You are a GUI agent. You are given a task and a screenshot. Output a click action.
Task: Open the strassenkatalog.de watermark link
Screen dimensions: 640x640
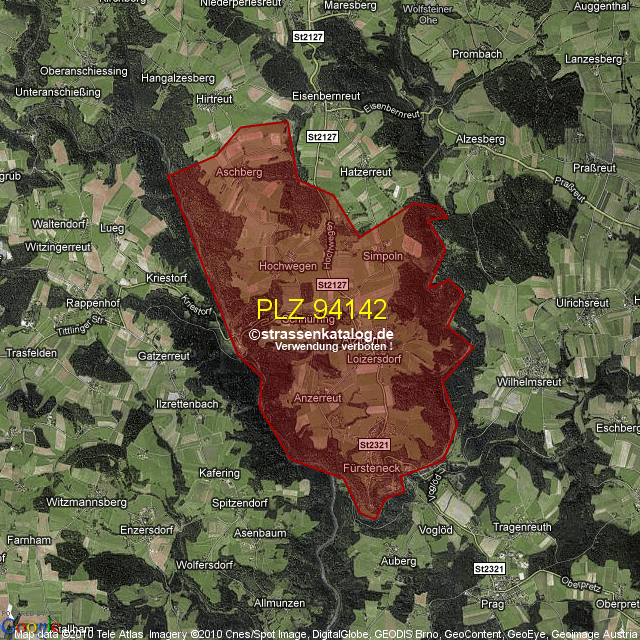pyautogui.click(x=321, y=334)
